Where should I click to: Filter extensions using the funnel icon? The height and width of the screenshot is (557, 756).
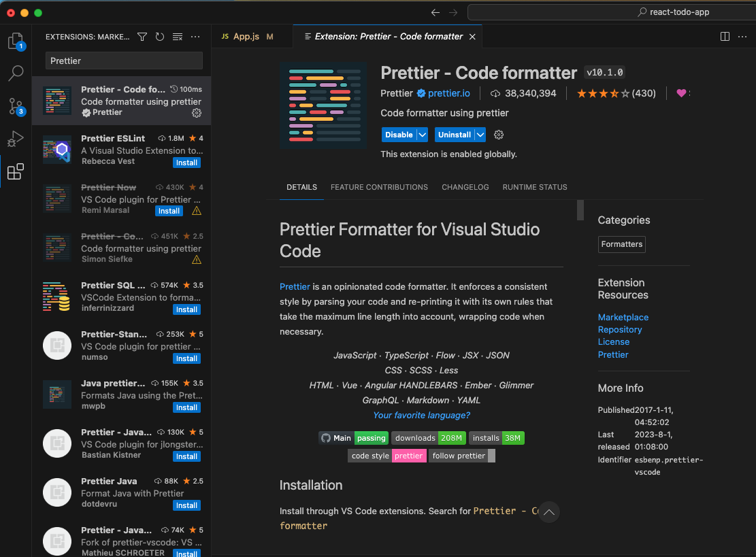coord(142,37)
